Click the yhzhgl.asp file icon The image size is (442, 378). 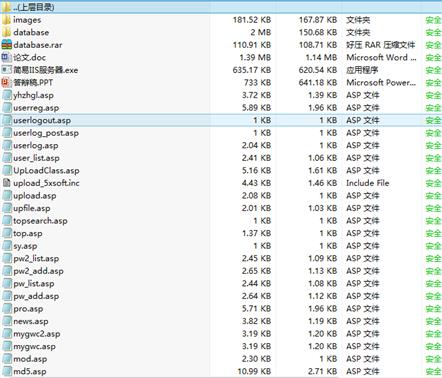pos(7,95)
